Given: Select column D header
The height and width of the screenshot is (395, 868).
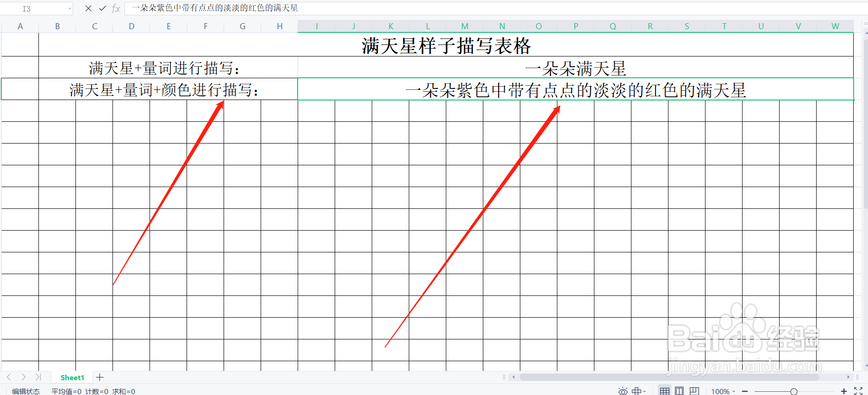Looking at the screenshot, I should pyautogui.click(x=131, y=26).
